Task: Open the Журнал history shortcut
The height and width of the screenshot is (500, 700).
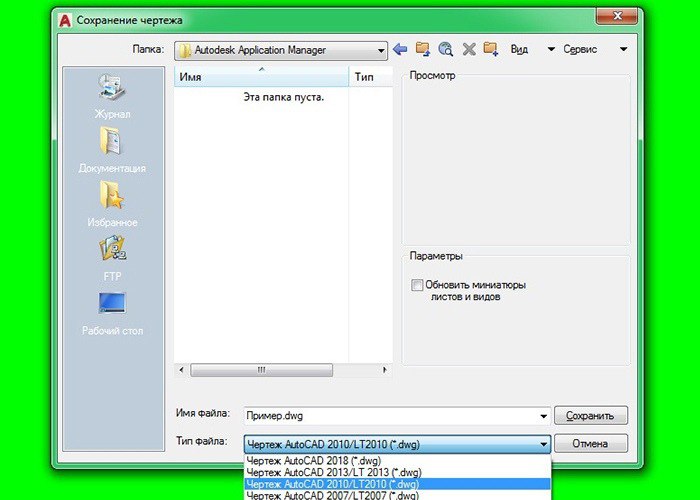Action: tap(112, 96)
